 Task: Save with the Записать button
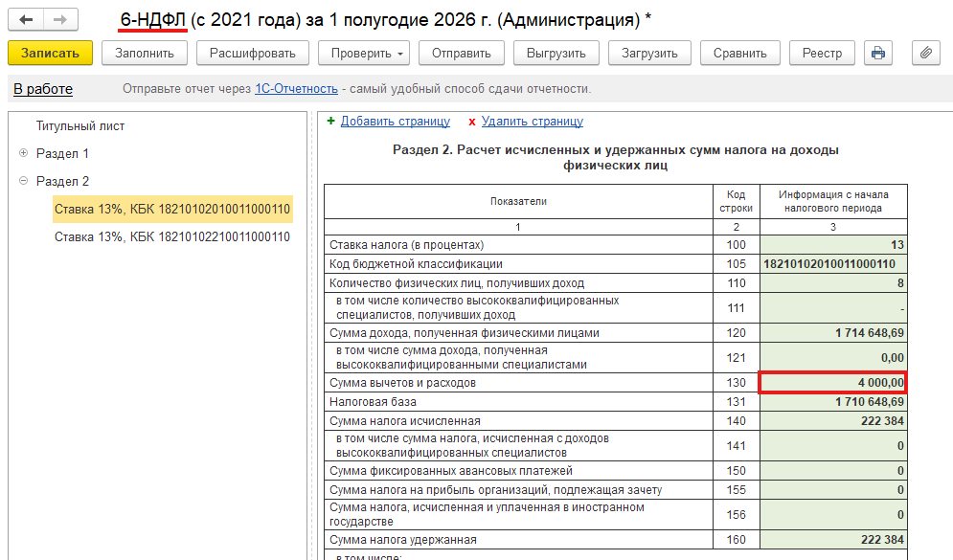tap(50, 53)
